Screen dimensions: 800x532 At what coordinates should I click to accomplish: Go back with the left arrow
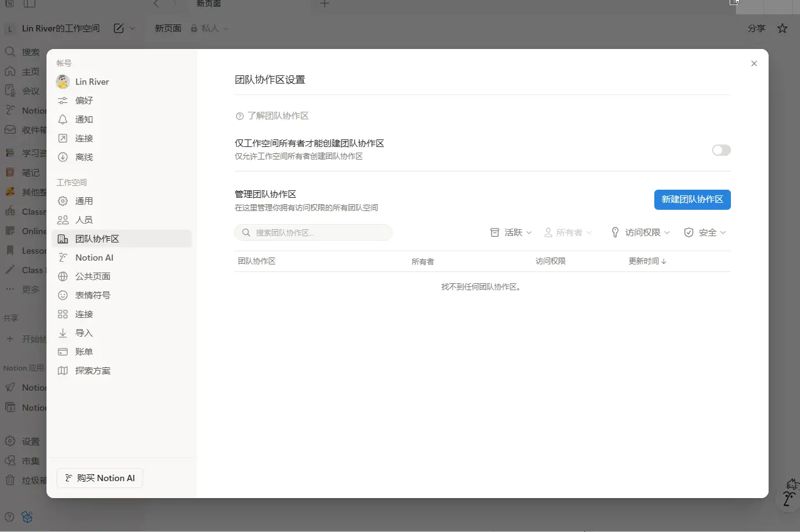pyautogui.click(x=156, y=4)
